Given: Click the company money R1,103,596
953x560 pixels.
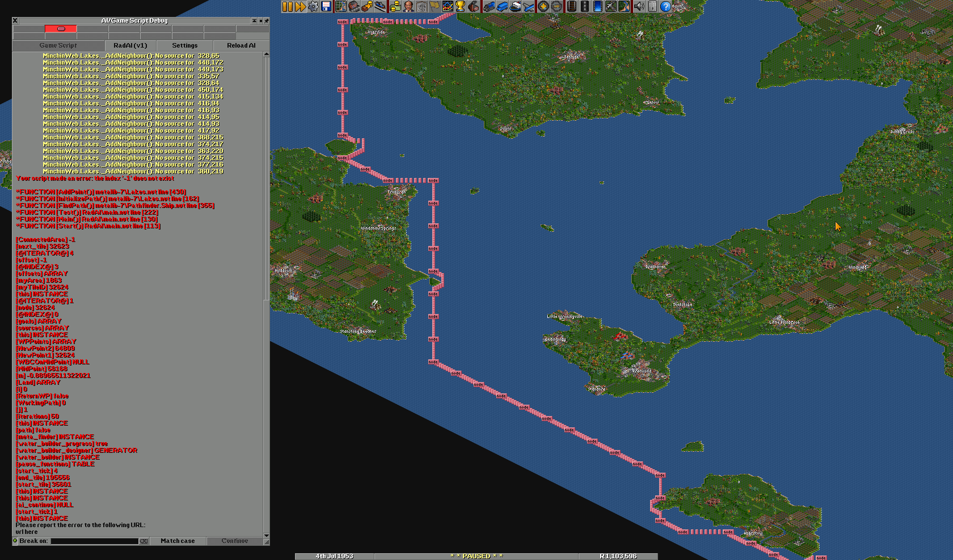Looking at the screenshot, I should 618,556.
